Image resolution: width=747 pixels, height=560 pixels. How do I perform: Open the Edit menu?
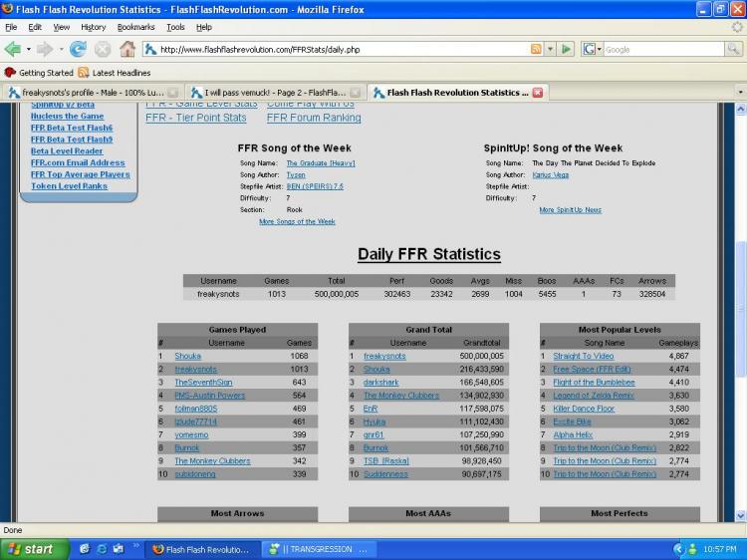35,27
